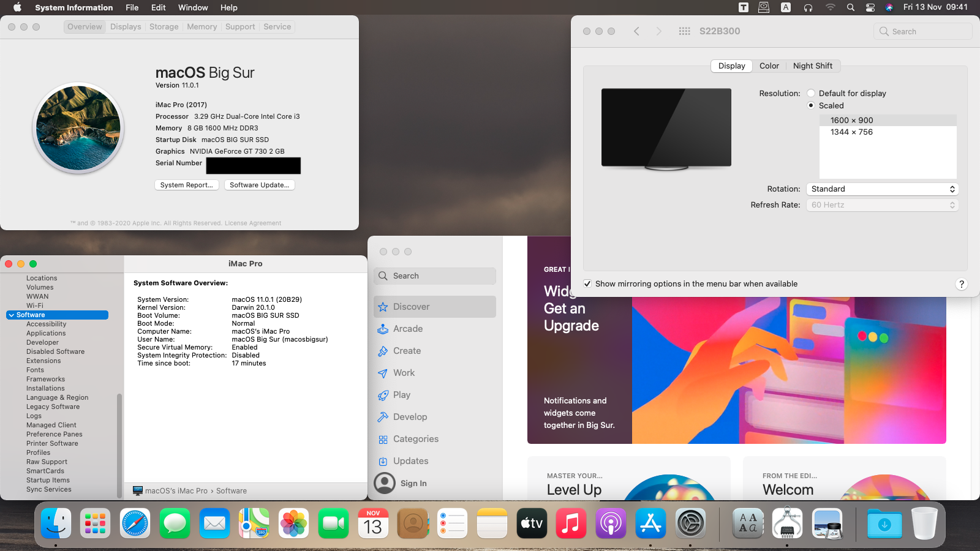Viewport: 980px width, 551px height.
Task: Open the Refresh Rate dropdown
Action: (x=882, y=205)
